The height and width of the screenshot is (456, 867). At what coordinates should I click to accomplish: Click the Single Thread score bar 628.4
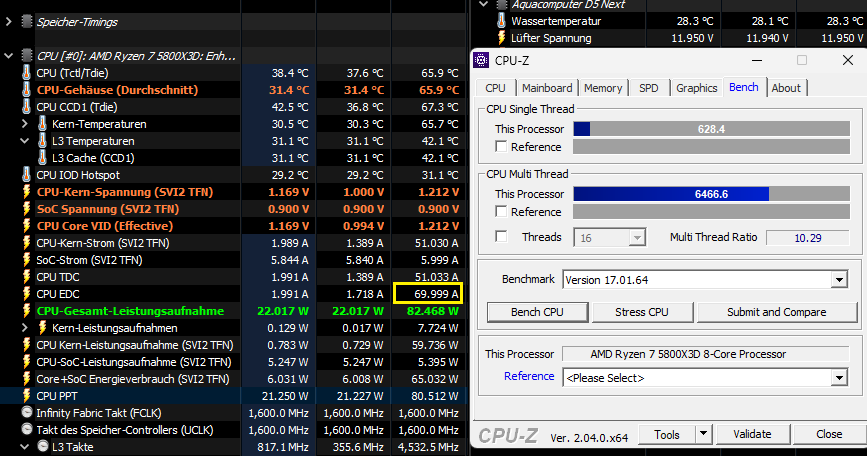pos(711,129)
